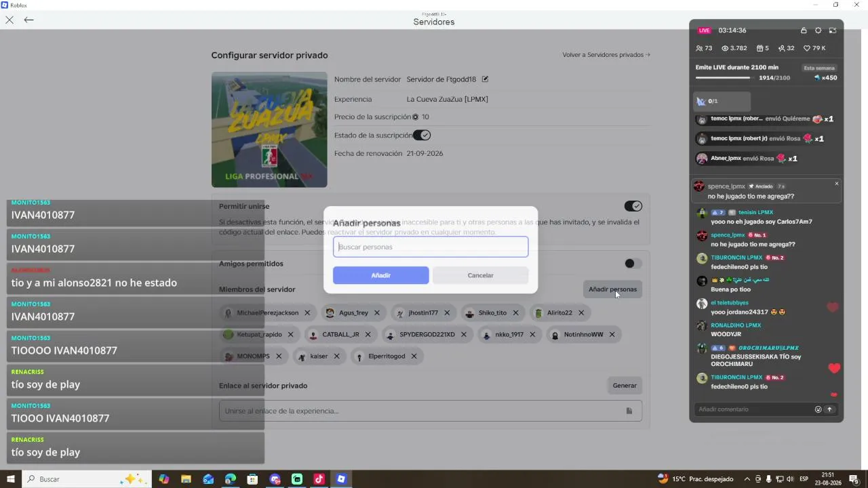Remove Ketupat_rapido from the member list

coord(291,335)
